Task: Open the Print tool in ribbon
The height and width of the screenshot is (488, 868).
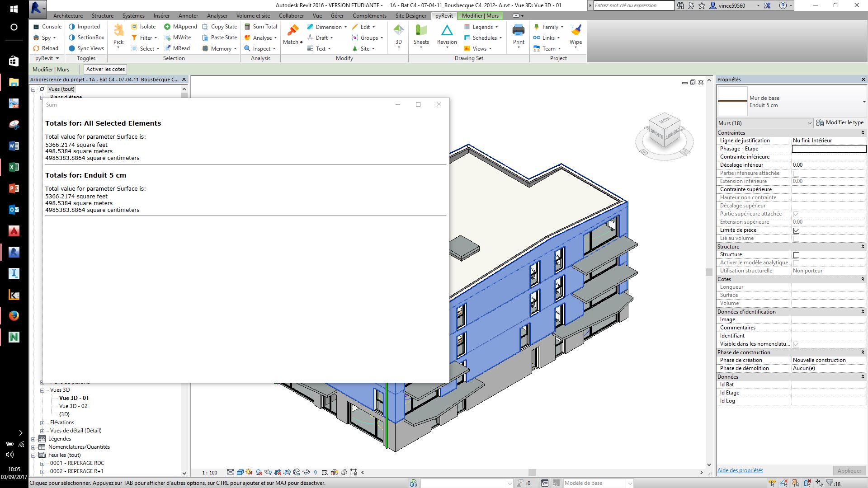Action: point(519,31)
